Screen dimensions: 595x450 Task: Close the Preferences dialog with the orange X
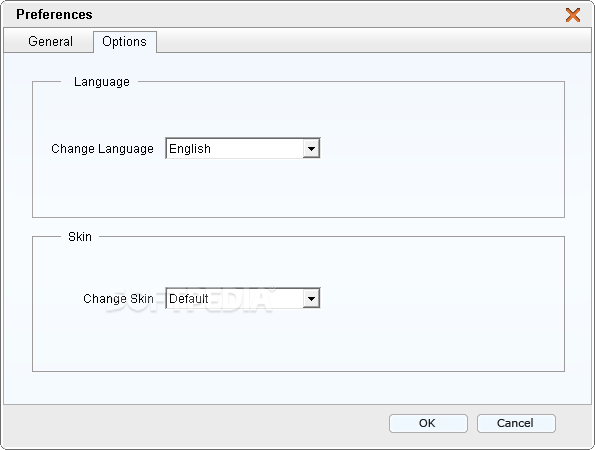(x=573, y=15)
